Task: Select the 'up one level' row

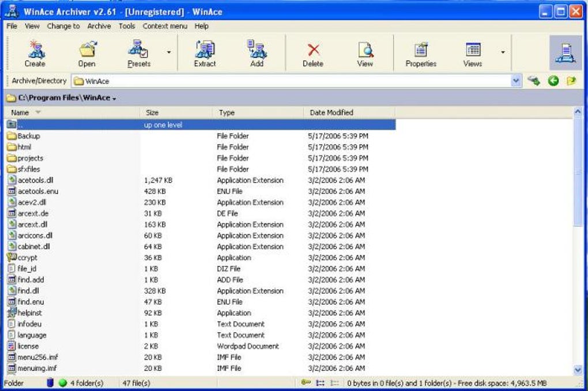Action: pos(201,125)
